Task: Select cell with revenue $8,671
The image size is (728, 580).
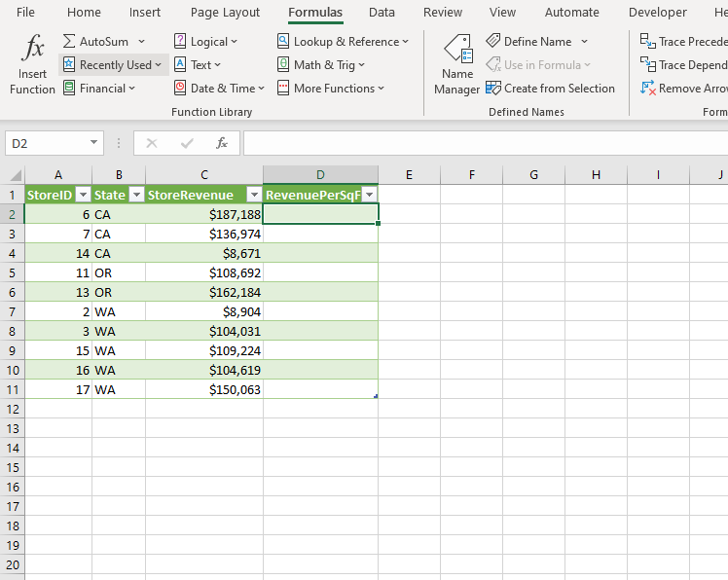Action: 204,253
